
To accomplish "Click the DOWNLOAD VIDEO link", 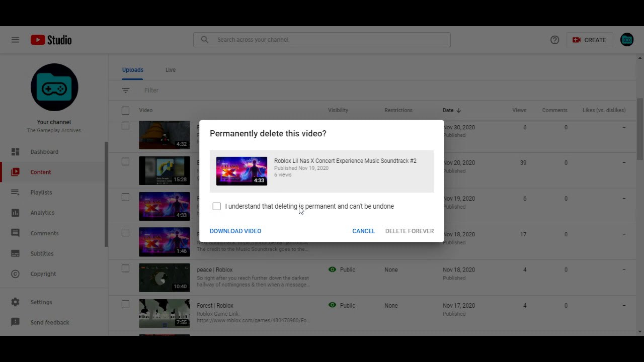I will click(235, 231).
